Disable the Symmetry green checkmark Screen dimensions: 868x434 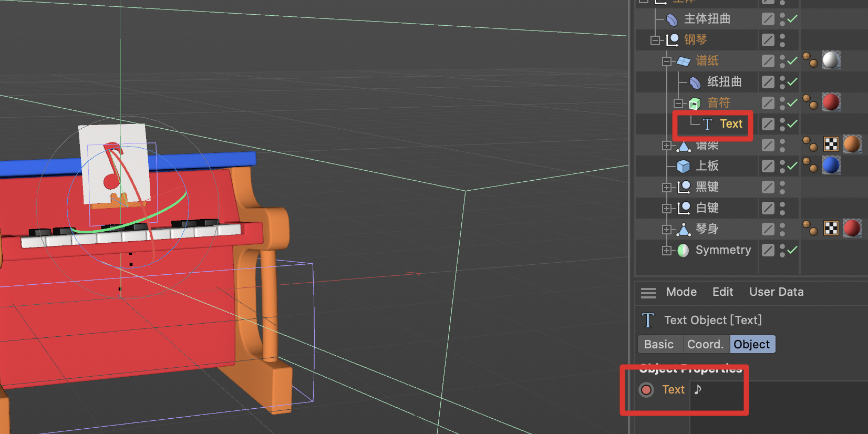pyautogui.click(x=792, y=250)
